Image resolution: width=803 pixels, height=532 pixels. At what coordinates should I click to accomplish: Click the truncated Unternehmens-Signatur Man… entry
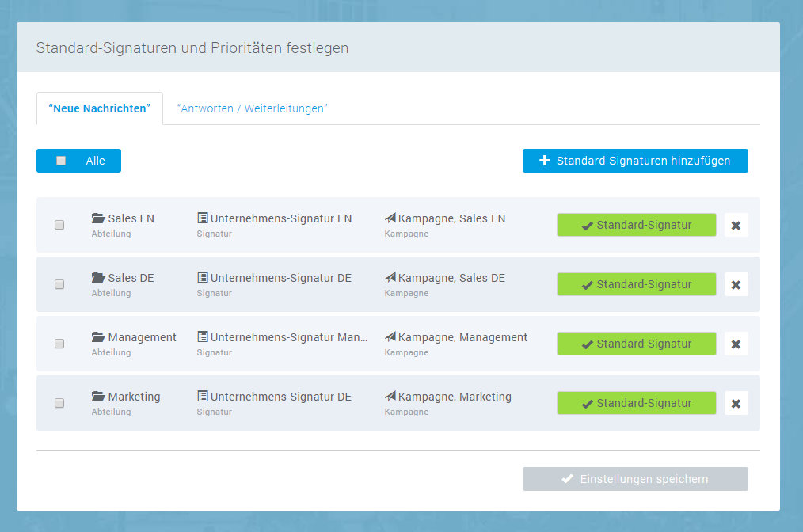pyautogui.click(x=288, y=337)
